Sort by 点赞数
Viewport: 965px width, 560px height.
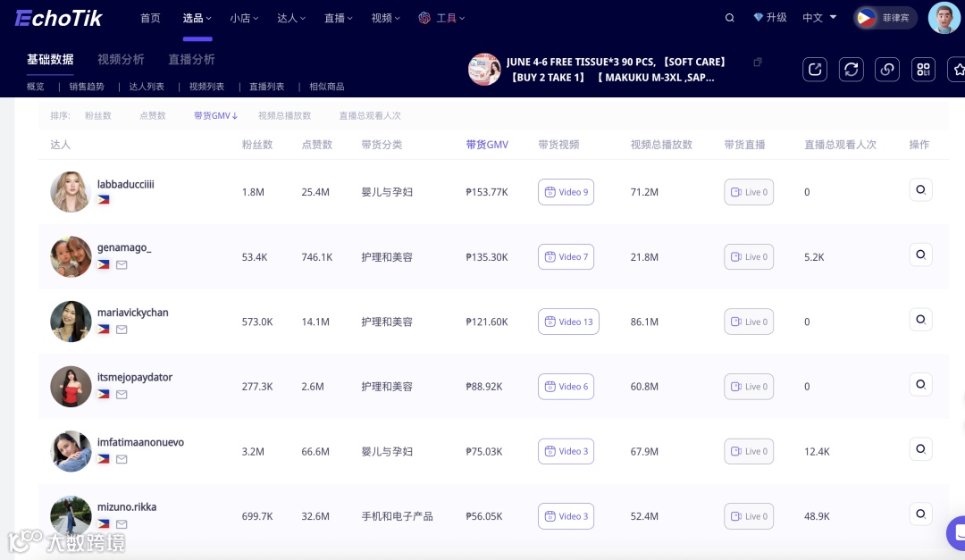[153, 116]
